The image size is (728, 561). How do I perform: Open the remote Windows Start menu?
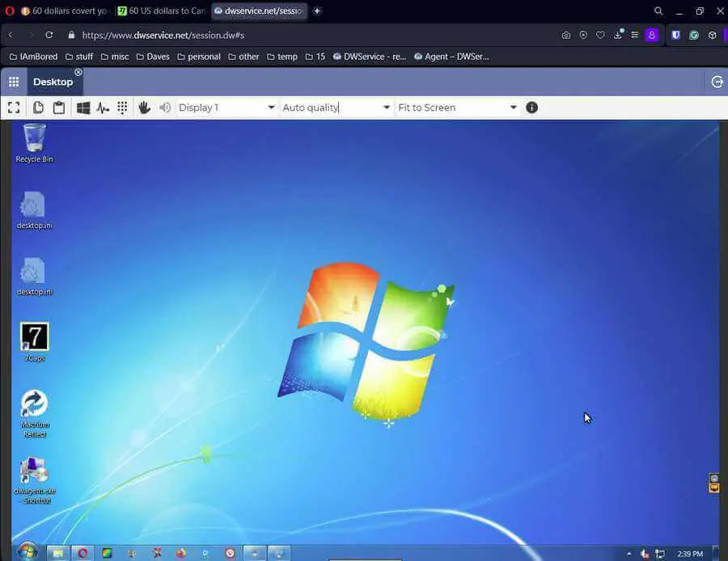click(x=28, y=552)
